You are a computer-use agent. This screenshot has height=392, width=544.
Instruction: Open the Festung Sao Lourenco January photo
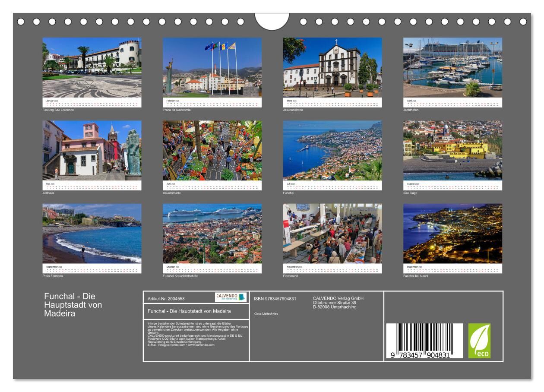tap(92, 67)
